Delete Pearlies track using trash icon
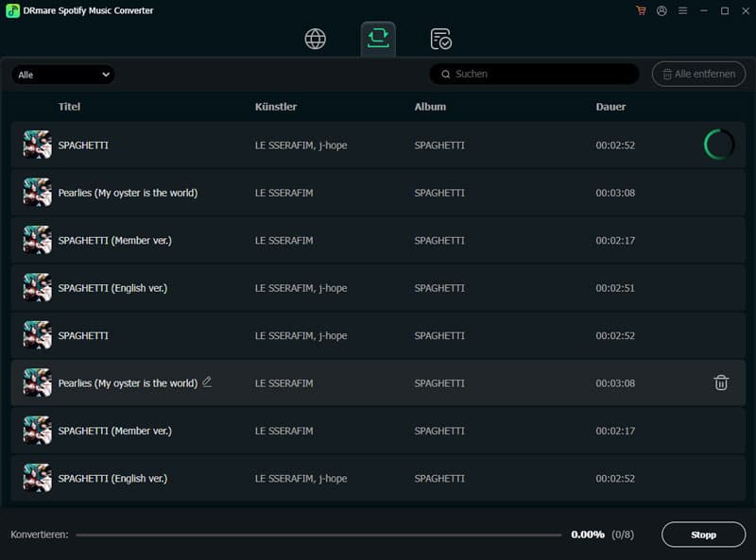This screenshot has width=756, height=560. 722,383
